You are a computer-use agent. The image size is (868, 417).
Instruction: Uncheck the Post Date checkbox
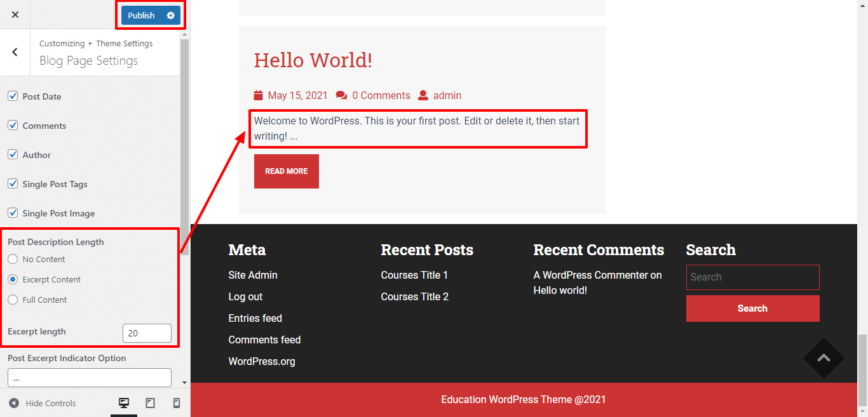13,96
